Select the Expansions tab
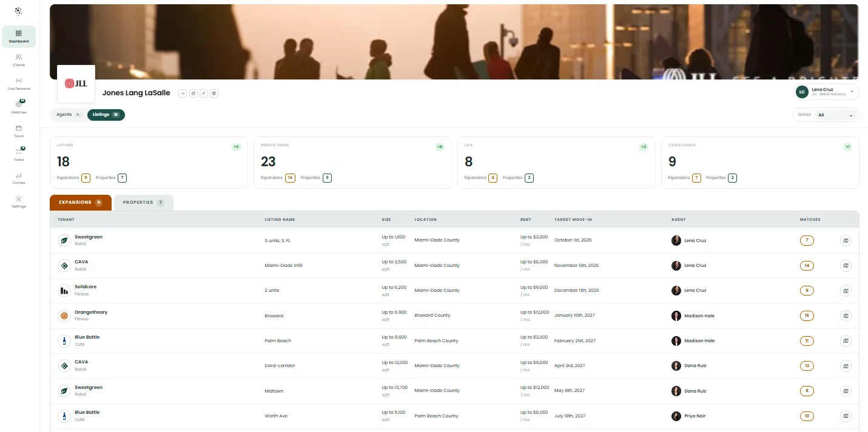Viewport: 868px width, 432px height. pos(81,203)
